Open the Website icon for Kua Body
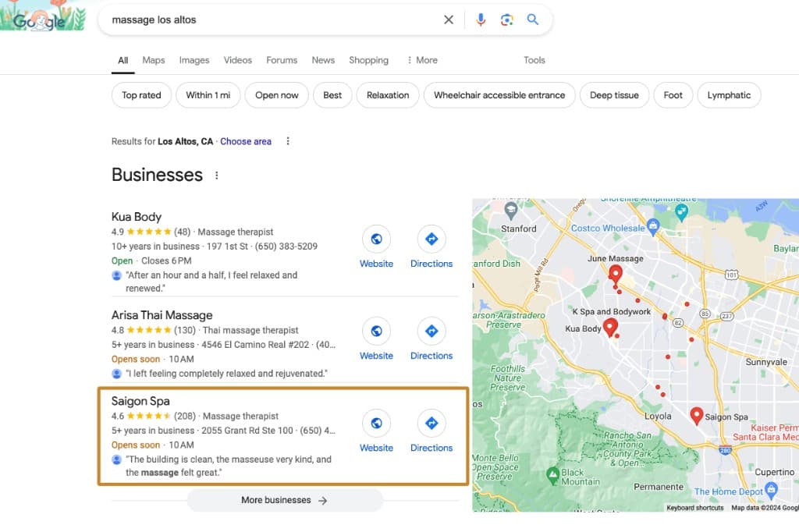This screenshot has width=799, height=532. coord(376,239)
